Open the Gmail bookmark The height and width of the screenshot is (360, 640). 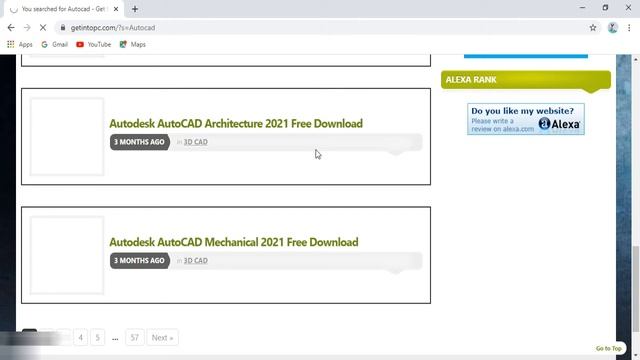coord(55,44)
